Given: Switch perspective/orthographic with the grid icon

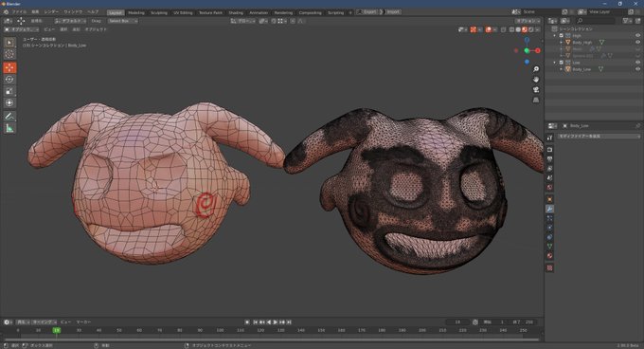Looking at the screenshot, I should (536, 100).
